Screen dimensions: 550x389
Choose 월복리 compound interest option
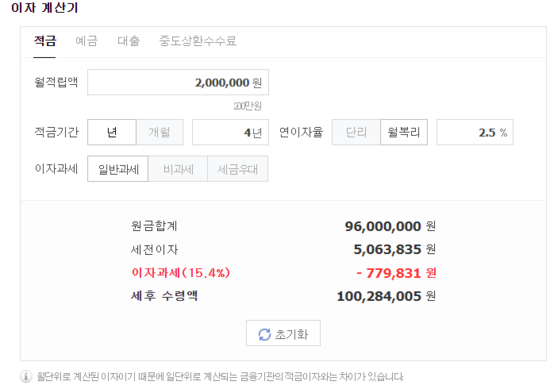click(404, 132)
